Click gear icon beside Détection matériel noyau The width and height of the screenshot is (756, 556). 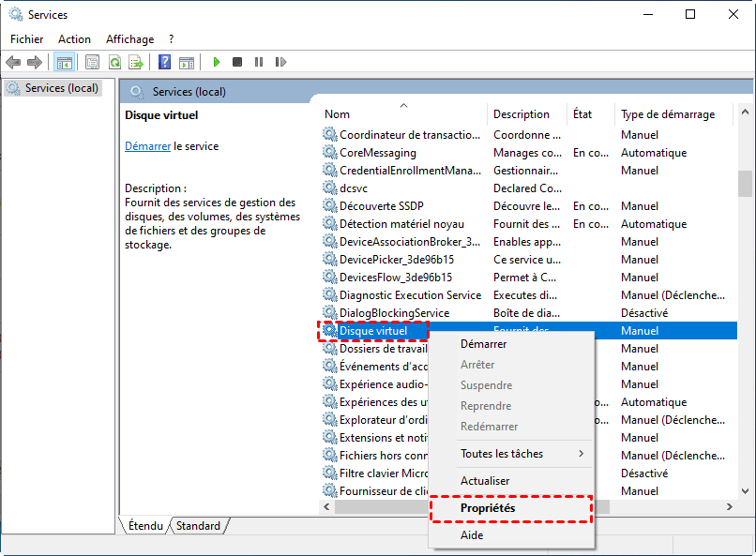coord(330,224)
